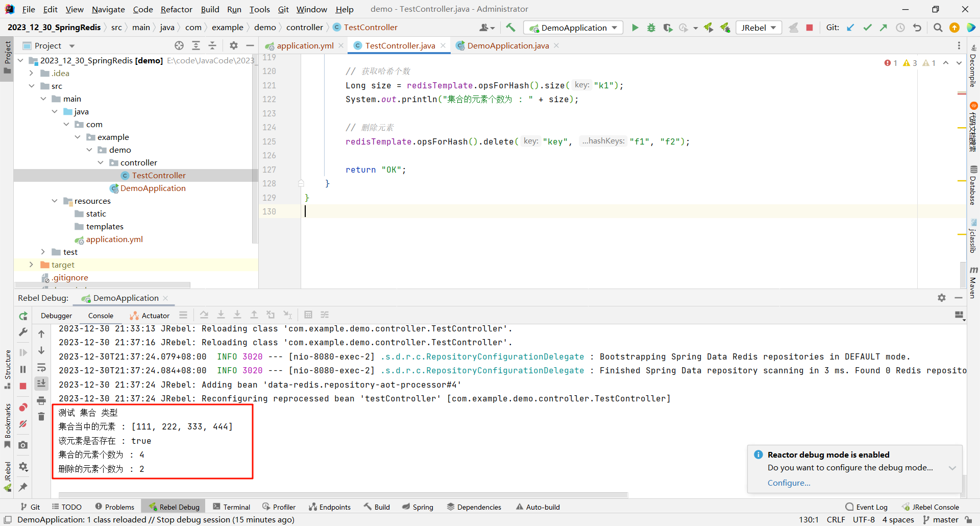
Task: Switch to the Actuator tab
Action: [150, 316]
